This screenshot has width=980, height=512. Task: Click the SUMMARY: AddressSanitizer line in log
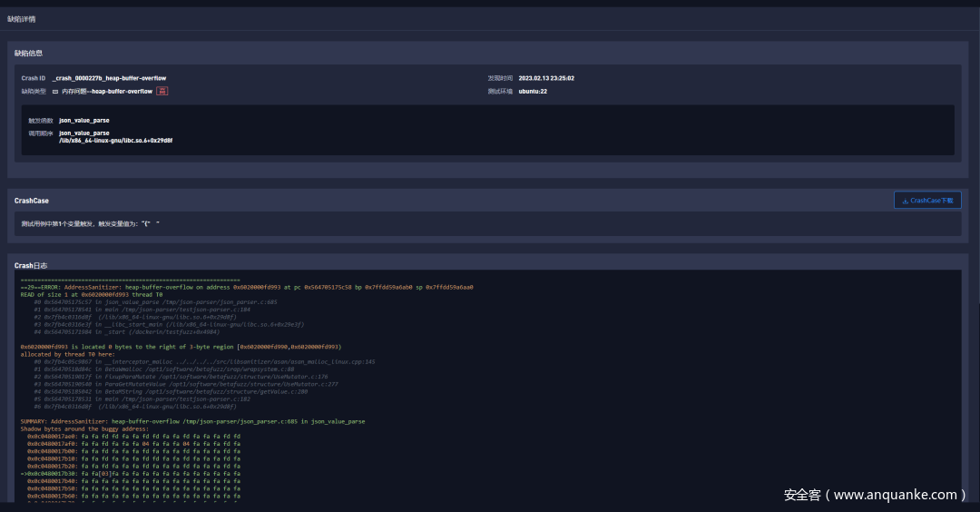pos(192,421)
